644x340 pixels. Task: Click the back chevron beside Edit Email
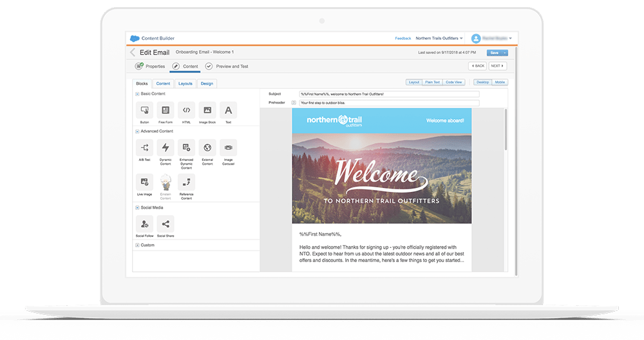coord(133,52)
